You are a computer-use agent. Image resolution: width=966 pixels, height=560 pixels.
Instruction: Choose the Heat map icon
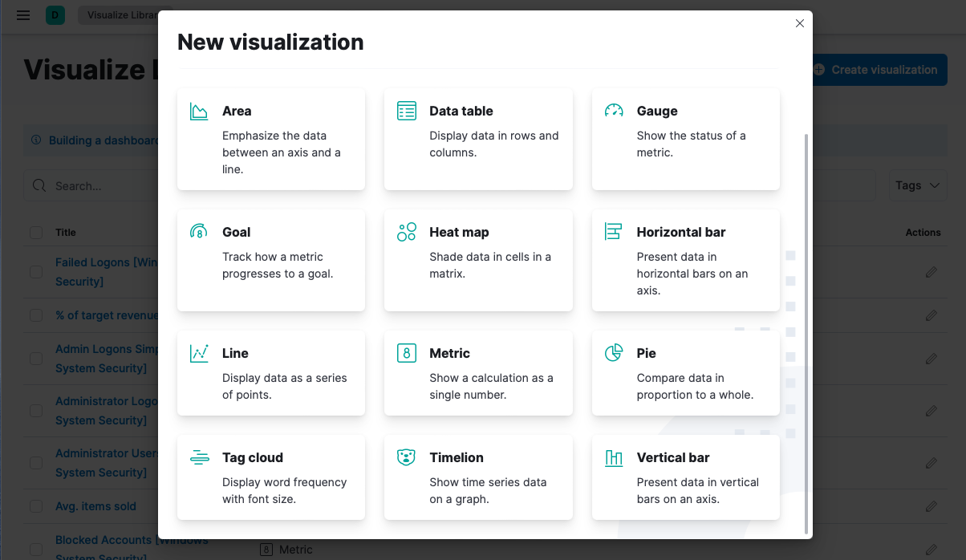tap(407, 233)
